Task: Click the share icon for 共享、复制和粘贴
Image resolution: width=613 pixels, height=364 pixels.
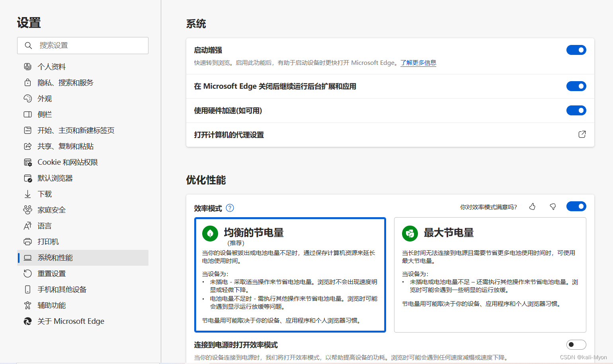Action: point(27,146)
